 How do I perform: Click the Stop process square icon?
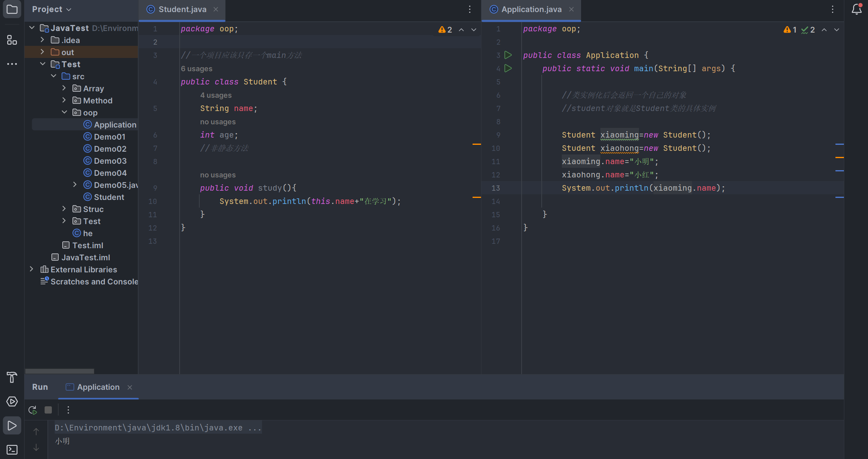pos(48,410)
